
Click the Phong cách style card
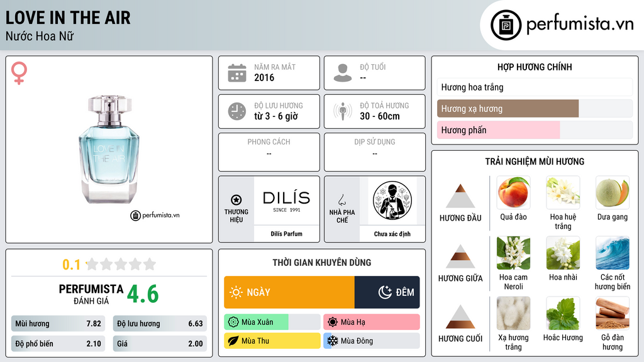point(269,152)
